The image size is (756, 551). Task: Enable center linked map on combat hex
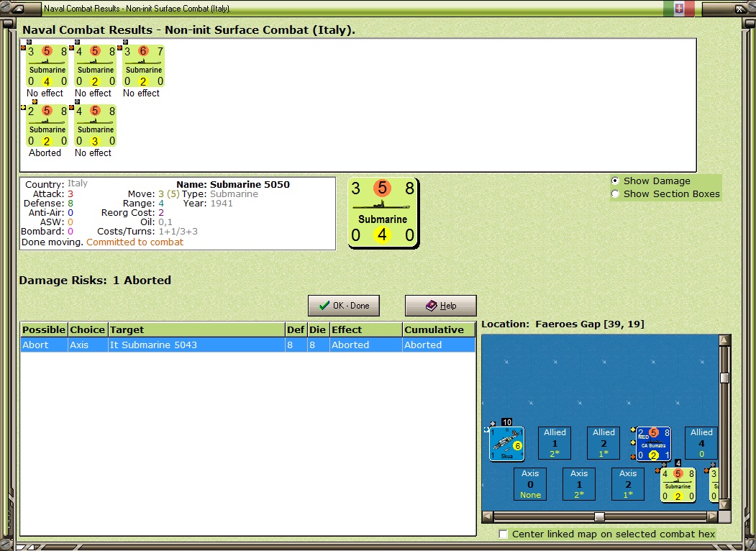click(x=503, y=534)
